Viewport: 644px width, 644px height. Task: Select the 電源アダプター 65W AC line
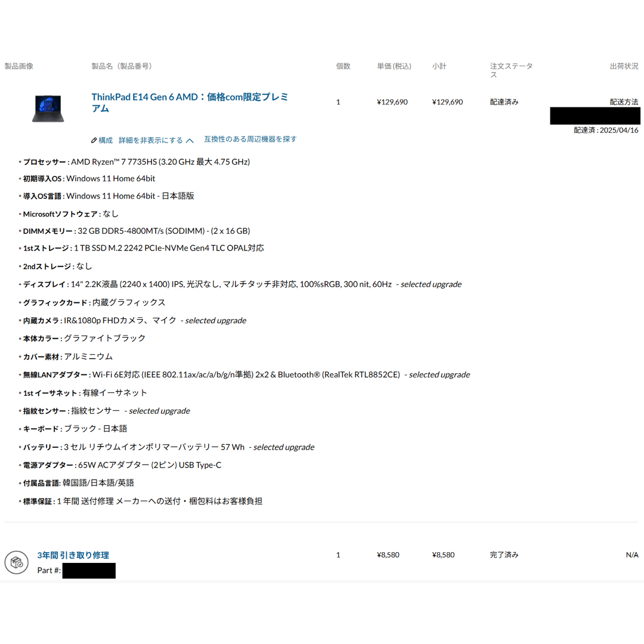click(x=120, y=465)
